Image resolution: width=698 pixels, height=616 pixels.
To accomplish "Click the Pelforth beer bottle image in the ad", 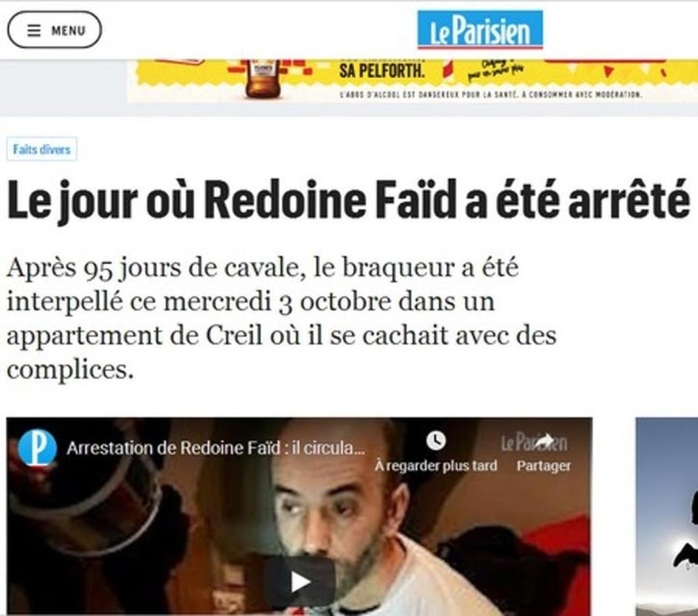I will (x=264, y=79).
